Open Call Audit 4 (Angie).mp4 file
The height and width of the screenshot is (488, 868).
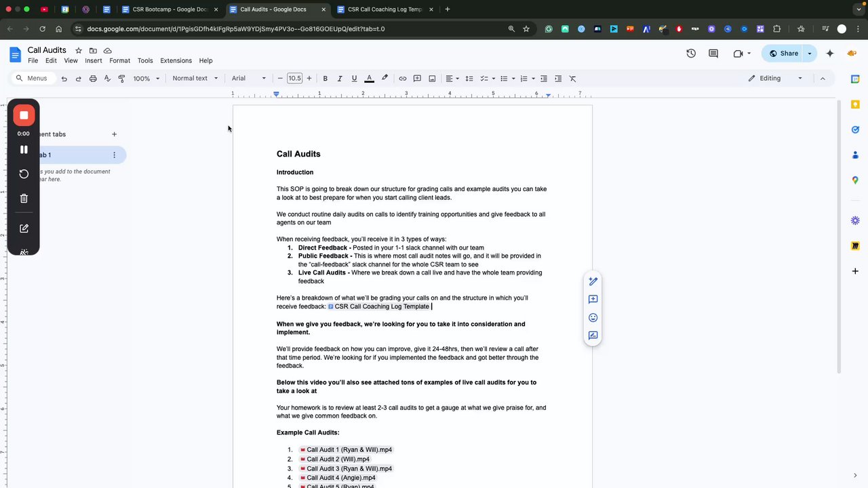337,478
